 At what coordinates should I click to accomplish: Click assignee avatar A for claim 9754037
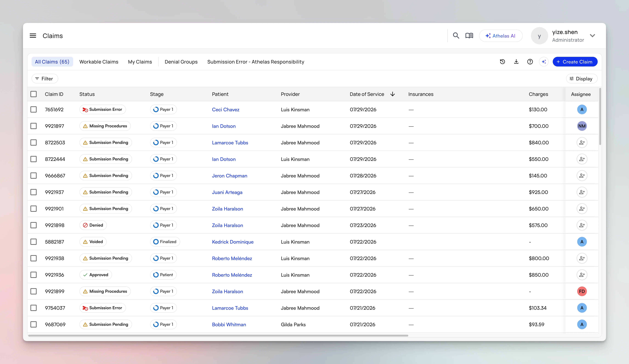coord(582,308)
